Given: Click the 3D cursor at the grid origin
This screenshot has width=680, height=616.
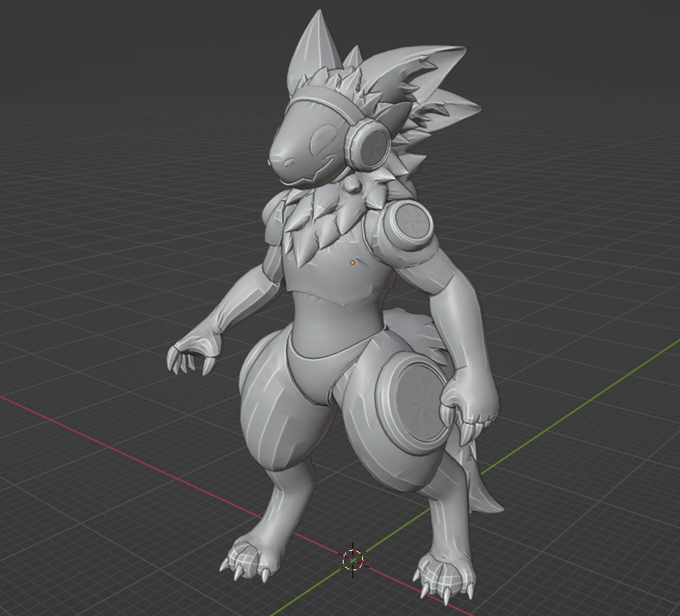Looking at the screenshot, I should click(352, 559).
